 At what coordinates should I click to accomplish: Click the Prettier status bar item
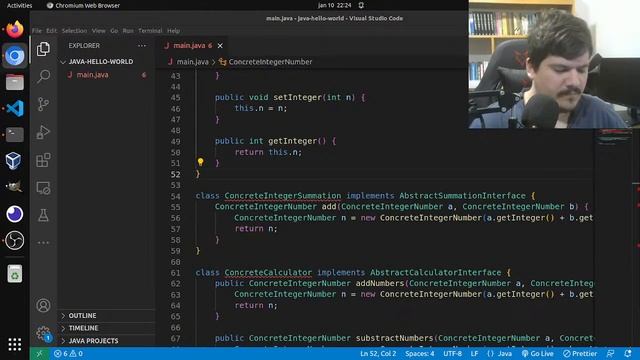click(580, 353)
